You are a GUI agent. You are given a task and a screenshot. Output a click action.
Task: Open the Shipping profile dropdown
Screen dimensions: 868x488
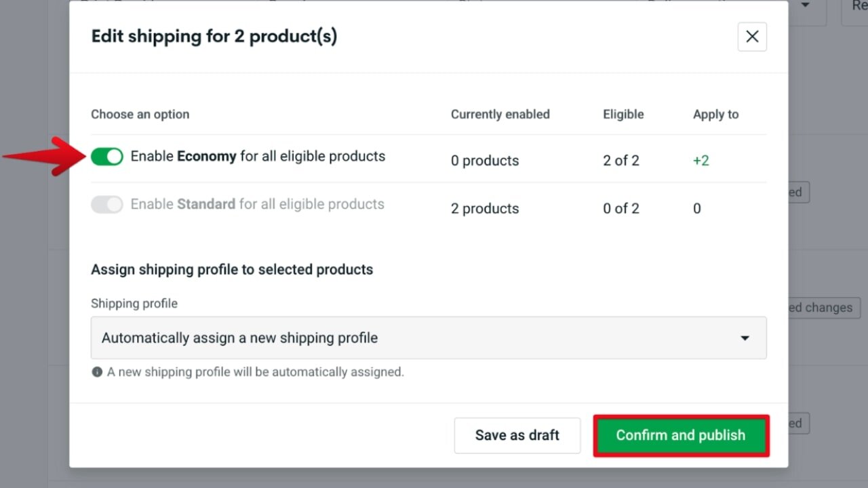coord(429,338)
